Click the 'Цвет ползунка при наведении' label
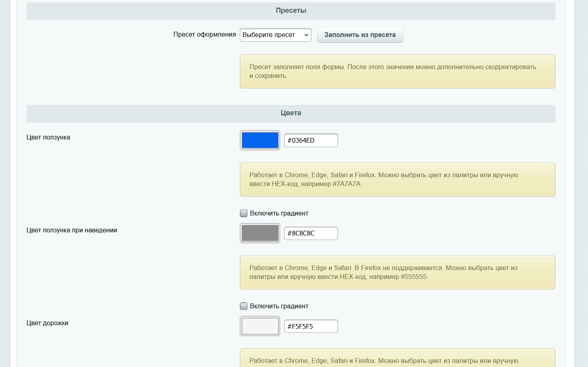The height and width of the screenshot is (367, 588). [72, 230]
